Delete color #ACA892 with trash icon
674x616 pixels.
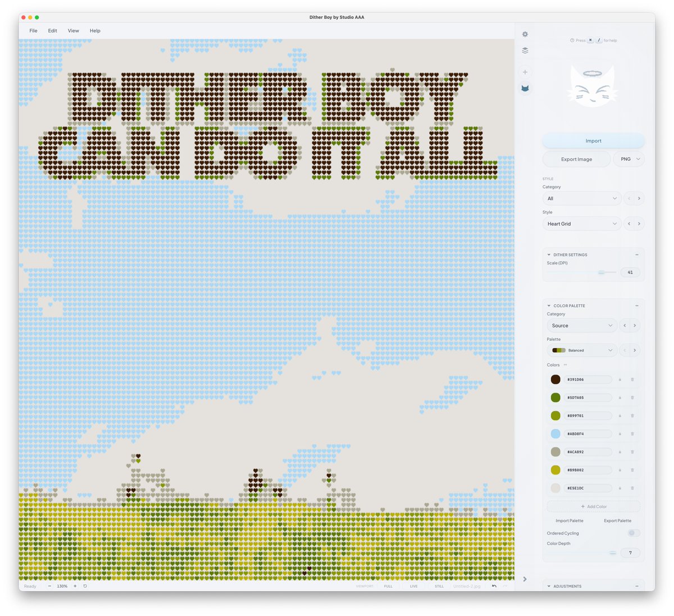pos(632,452)
